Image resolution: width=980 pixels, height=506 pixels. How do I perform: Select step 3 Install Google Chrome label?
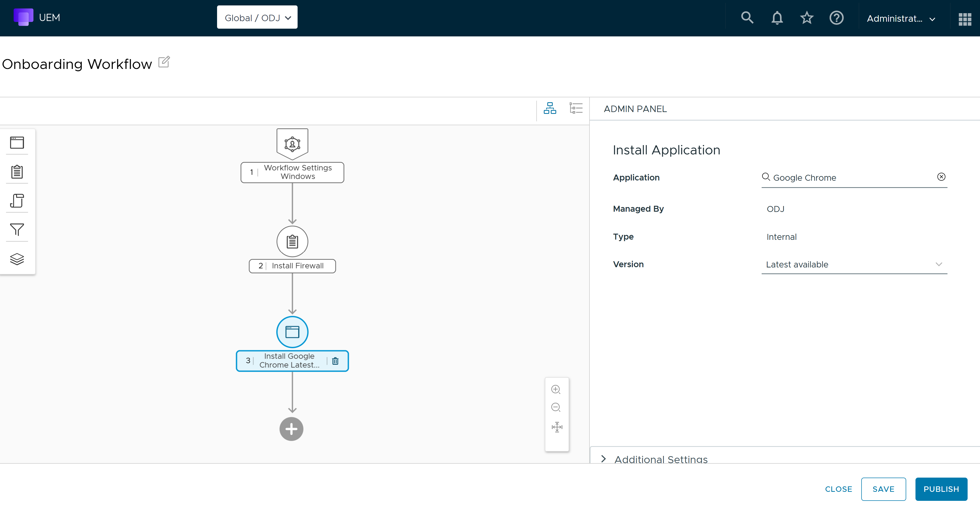(x=292, y=361)
